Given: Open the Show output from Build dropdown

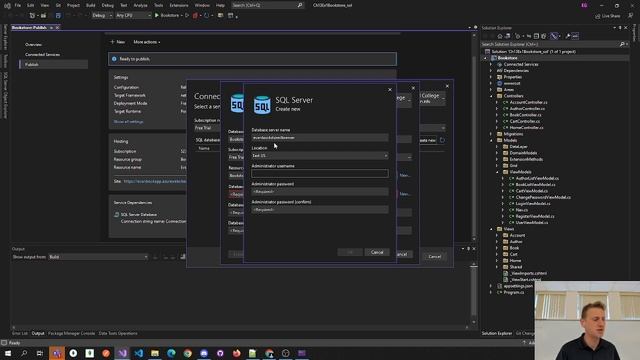Looking at the screenshot, I should click(98, 257).
